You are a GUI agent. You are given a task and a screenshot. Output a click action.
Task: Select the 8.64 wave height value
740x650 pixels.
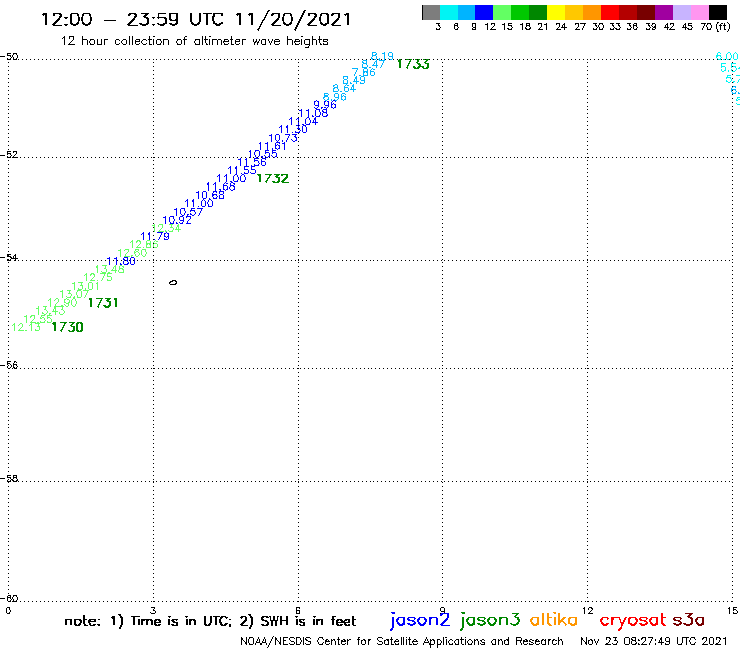point(344,88)
